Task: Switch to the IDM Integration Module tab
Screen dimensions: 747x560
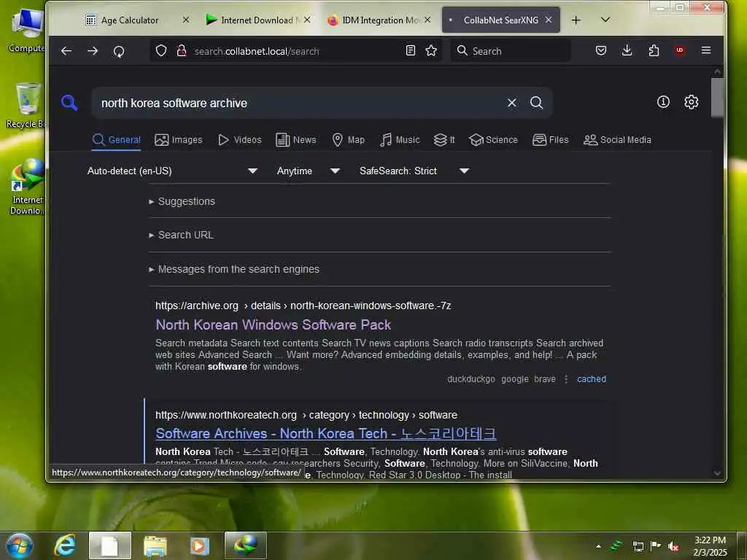Action: coord(379,20)
